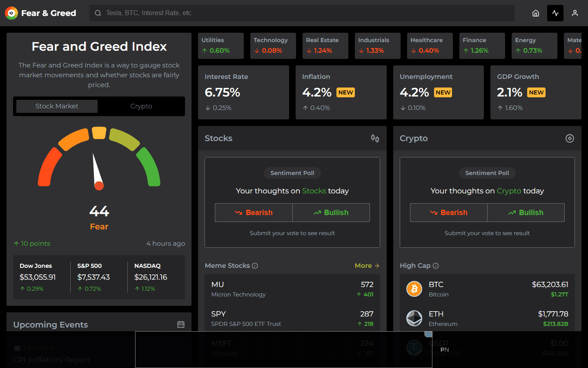
Task: Click the search magnifier icon
Action: point(98,13)
